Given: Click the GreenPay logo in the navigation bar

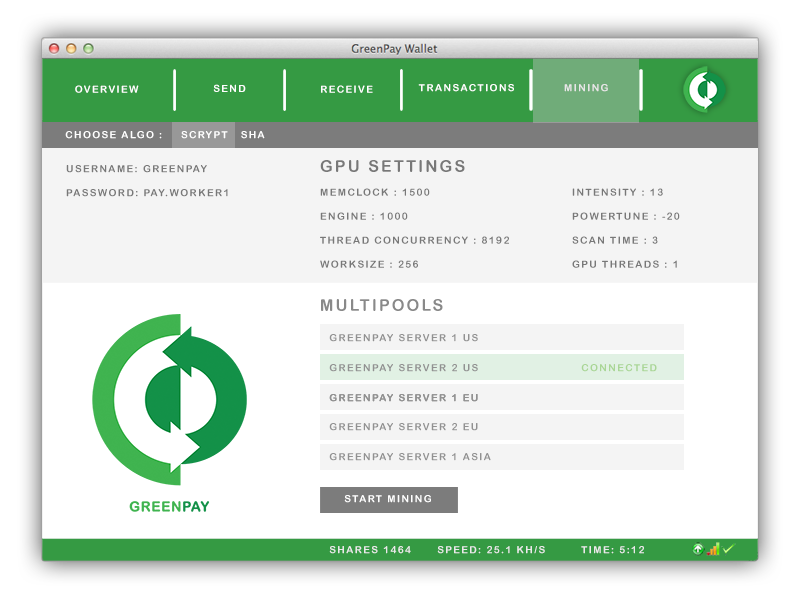Looking at the screenshot, I should coord(704,89).
